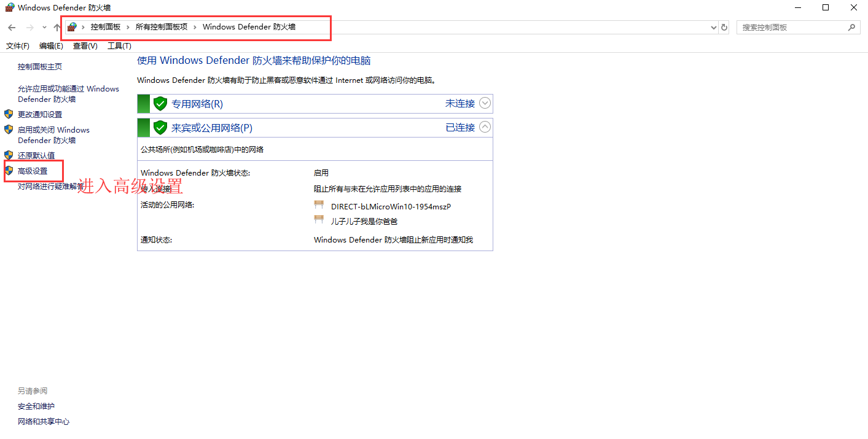Image resolution: width=868 pixels, height=439 pixels.
Task: Click the 未连接 status text
Action: tap(460, 104)
